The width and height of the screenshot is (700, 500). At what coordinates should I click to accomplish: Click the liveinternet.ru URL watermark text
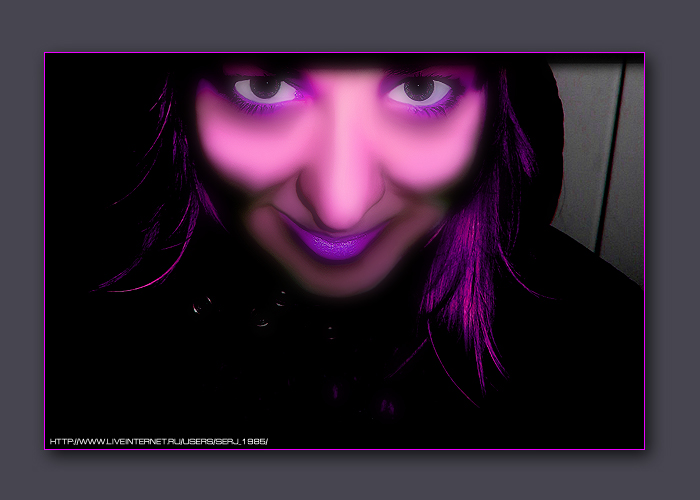[158, 441]
